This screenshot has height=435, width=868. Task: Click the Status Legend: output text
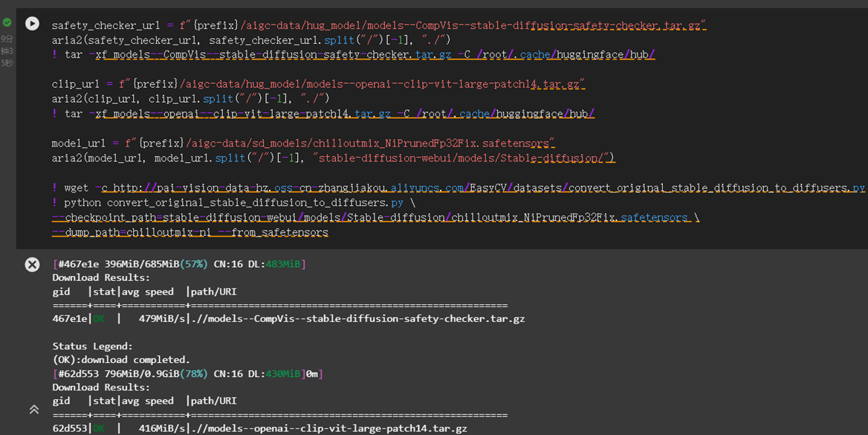tap(92, 347)
